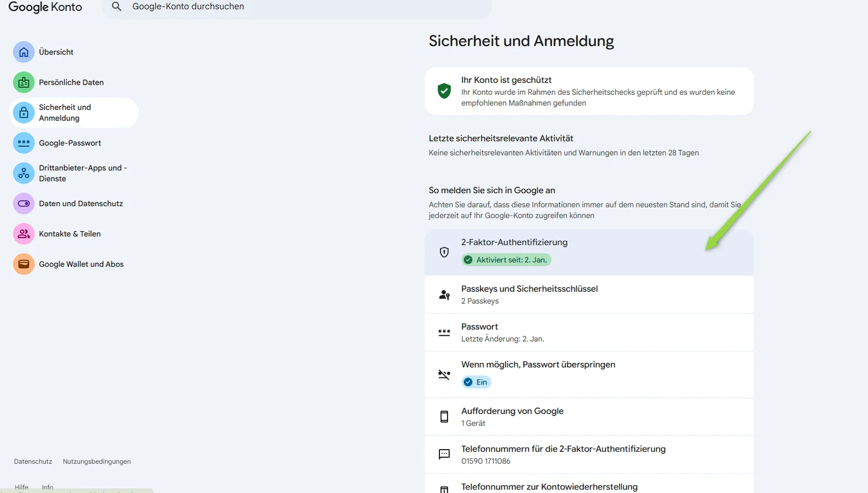Open Google Wallet und Abos card icon
The height and width of the screenshot is (493, 868).
point(24,265)
